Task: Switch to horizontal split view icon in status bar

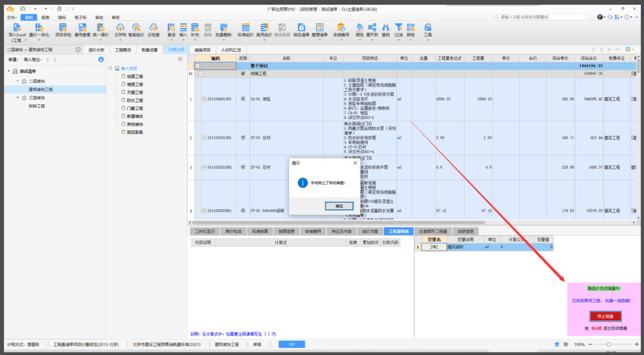Action: 557,344
